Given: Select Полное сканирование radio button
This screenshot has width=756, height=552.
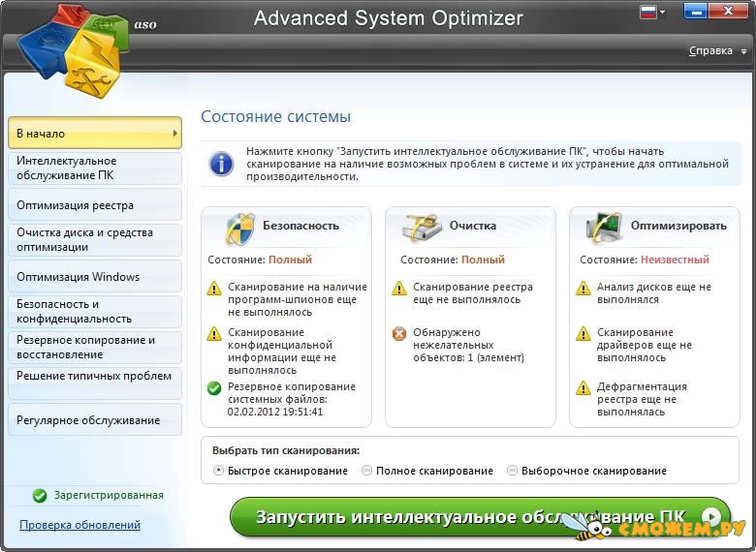Looking at the screenshot, I should pos(366,470).
